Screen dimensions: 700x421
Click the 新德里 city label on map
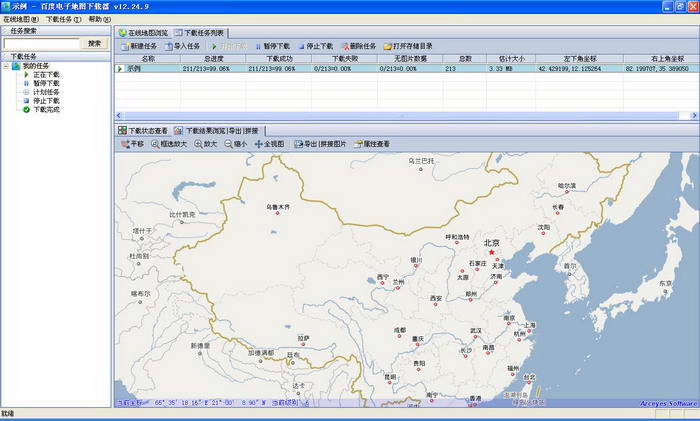point(200,346)
